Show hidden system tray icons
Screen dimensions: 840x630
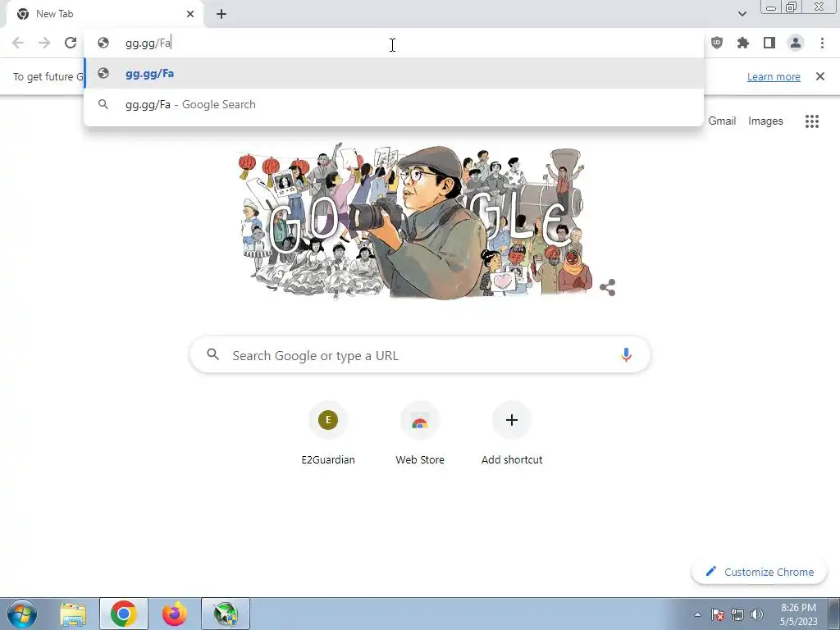tap(697, 614)
